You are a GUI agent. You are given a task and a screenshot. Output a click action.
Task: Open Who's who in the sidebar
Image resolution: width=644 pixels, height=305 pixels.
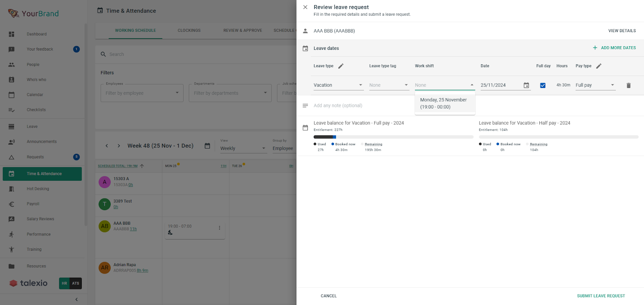pyautogui.click(x=36, y=80)
